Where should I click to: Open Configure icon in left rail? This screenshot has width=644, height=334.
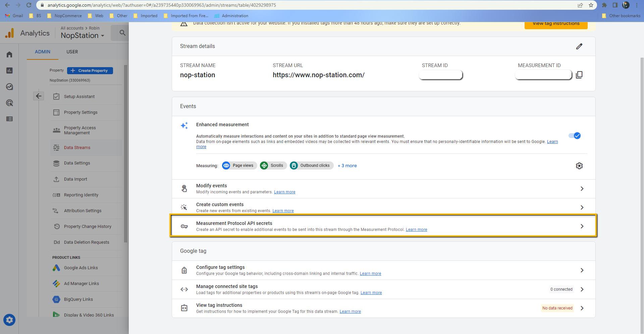9,119
